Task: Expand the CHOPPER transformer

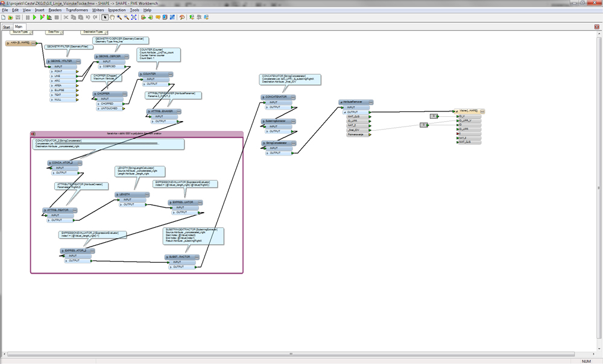Action: click(95, 94)
